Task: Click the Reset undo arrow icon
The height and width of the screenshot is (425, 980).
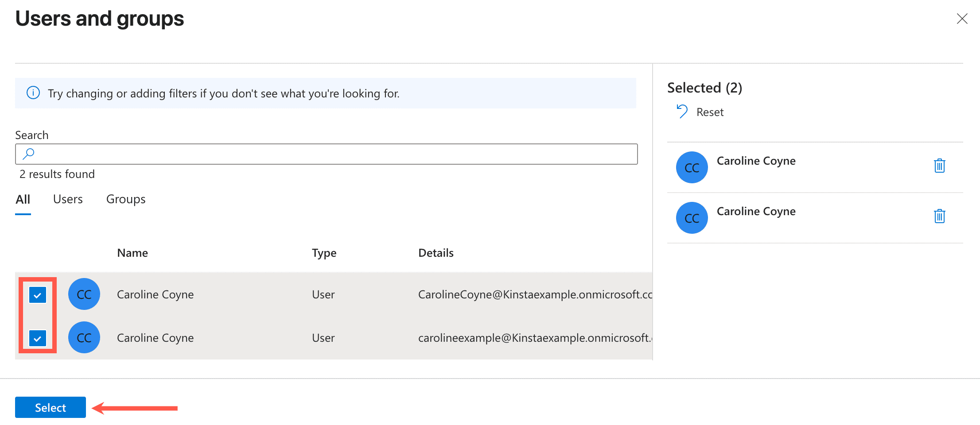Action: coord(681,111)
